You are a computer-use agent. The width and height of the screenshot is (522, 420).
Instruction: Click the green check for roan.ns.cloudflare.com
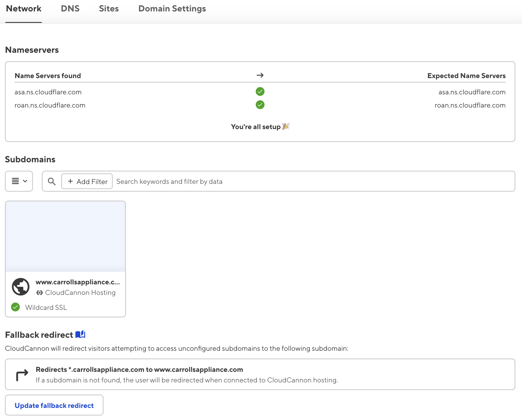tap(260, 105)
